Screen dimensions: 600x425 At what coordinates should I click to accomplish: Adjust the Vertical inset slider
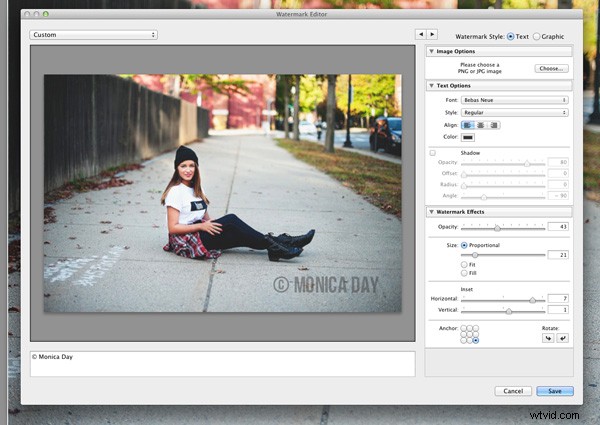point(509,311)
